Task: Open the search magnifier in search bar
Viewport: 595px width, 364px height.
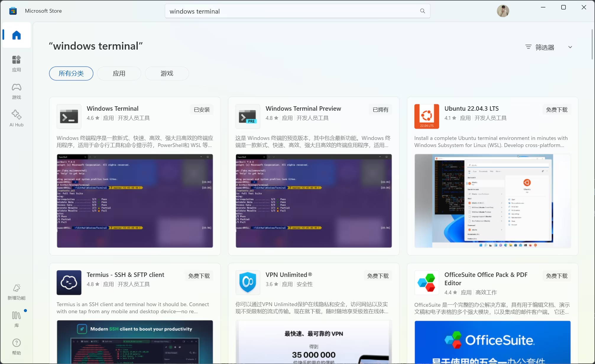Action: click(x=422, y=11)
